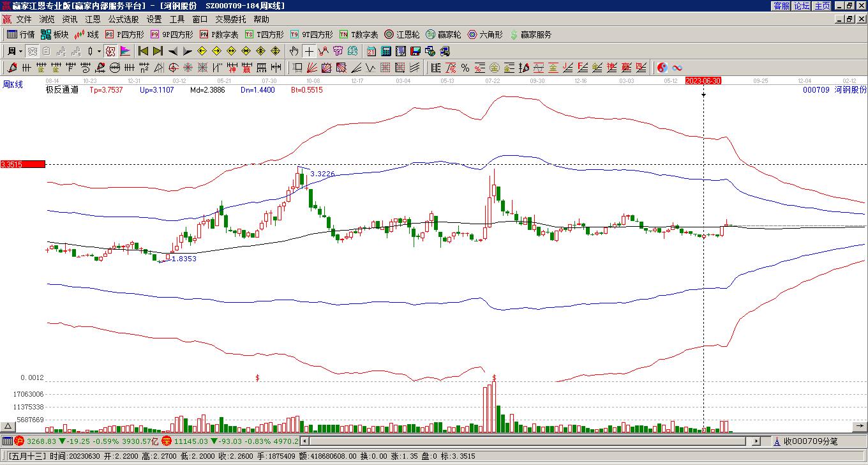Launch the 赢家轮 wheel tool
Screen dimensions: 868x465
click(x=444, y=34)
